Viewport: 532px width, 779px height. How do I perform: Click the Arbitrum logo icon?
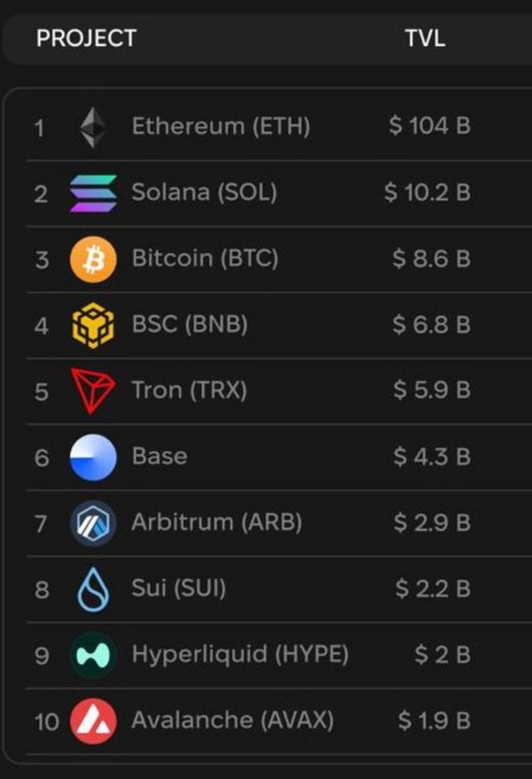click(x=94, y=523)
